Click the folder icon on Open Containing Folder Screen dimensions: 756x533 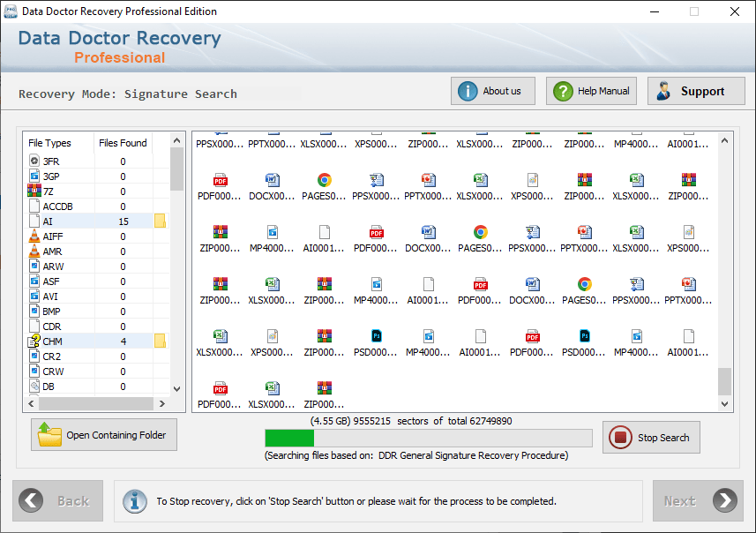tap(49, 434)
